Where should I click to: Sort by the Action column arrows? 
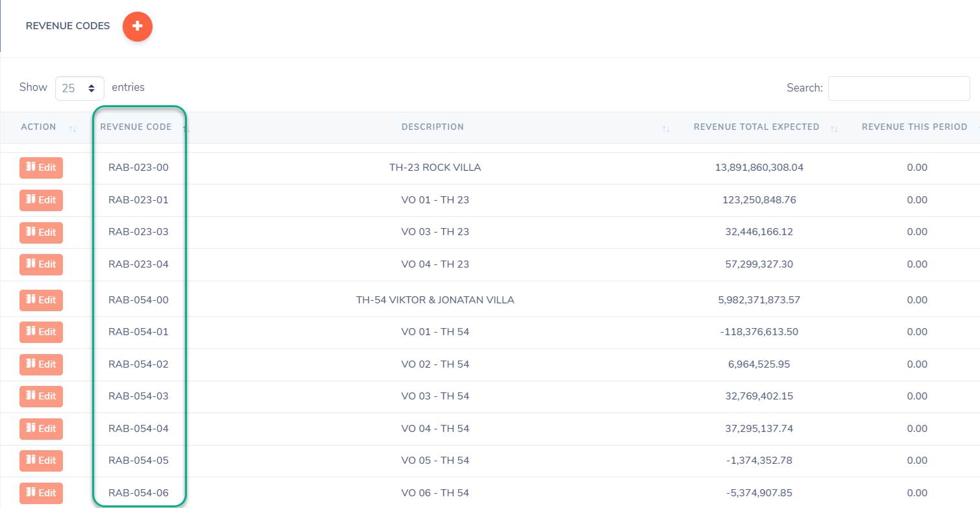pyautogui.click(x=73, y=129)
